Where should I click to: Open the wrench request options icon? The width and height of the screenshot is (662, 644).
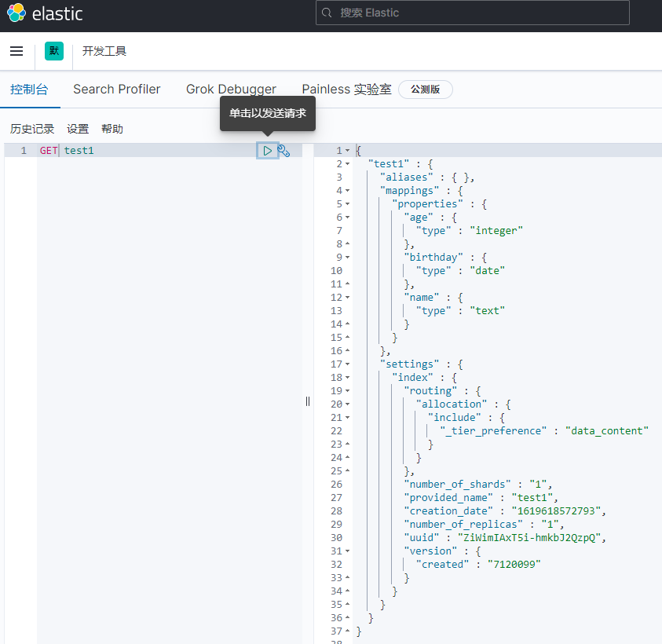pos(283,150)
